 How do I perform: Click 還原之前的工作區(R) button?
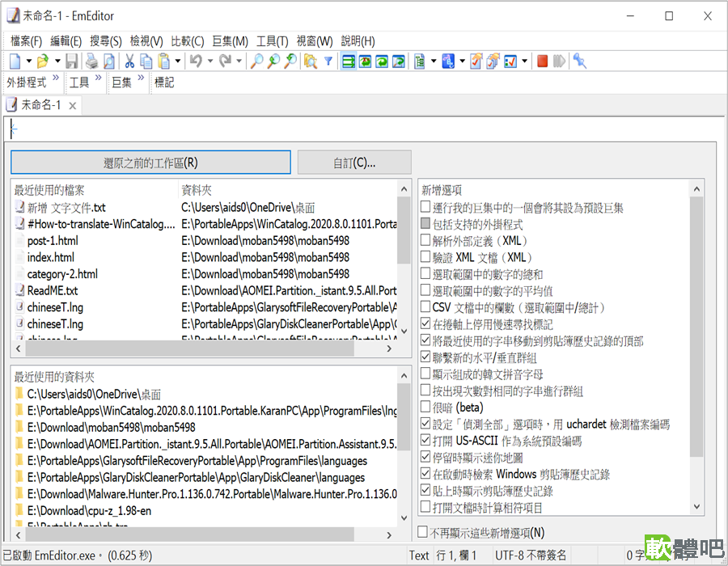[150, 163]
